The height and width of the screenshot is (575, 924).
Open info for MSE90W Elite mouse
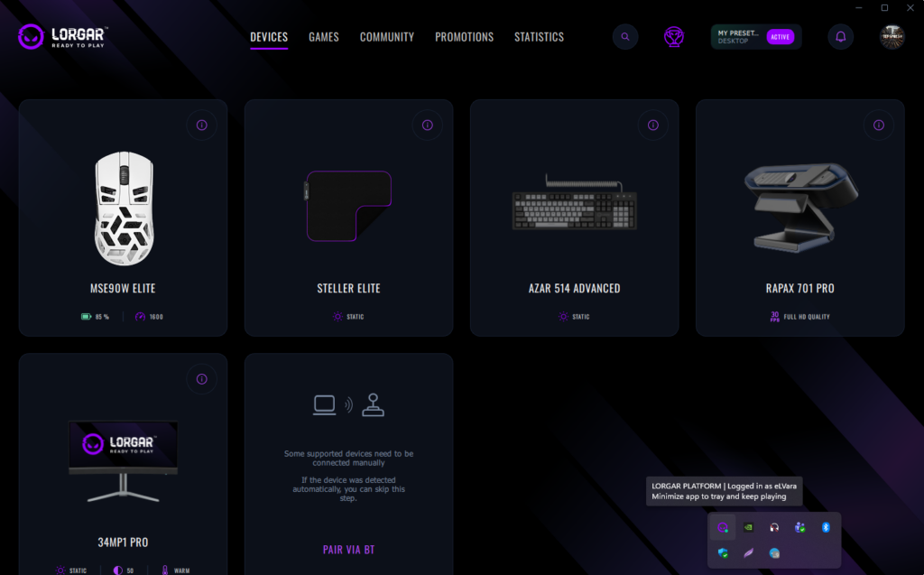[201, 125]
